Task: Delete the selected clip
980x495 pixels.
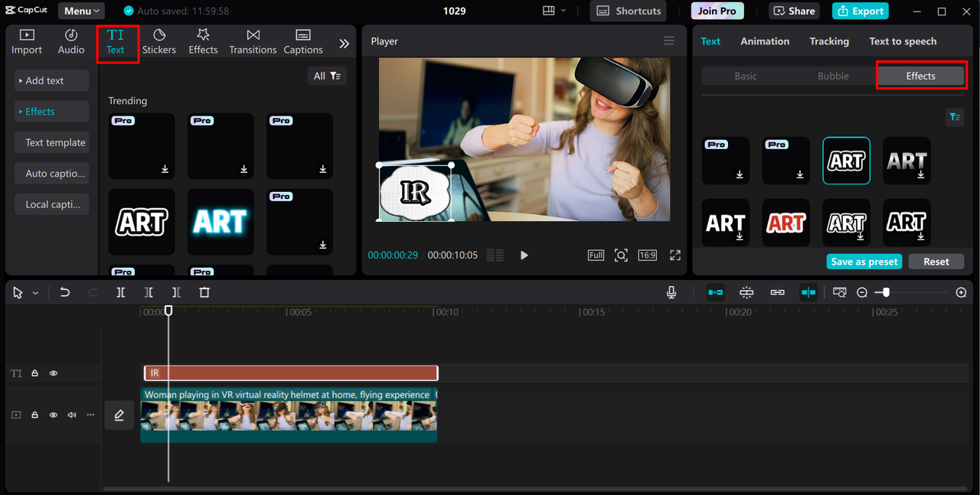Action: tap(204, 292)
